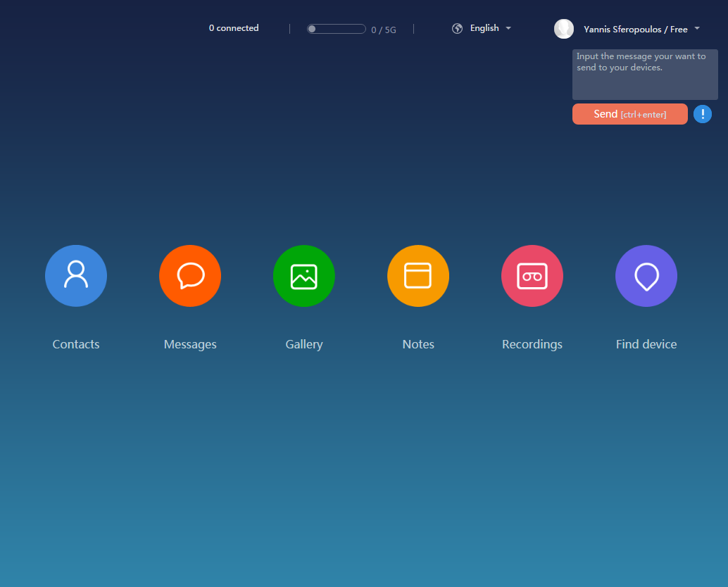The height and width of the screenshot is (587, 728).
Task: Click the 0 / 5G storage text
Action: point(384,30)
